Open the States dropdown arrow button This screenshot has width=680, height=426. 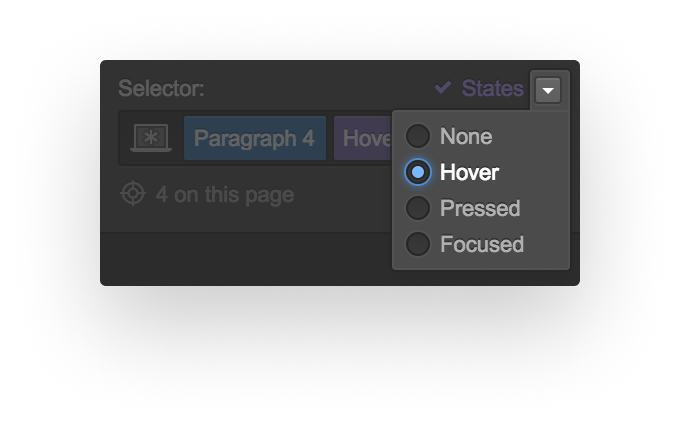tap(548, 90)
